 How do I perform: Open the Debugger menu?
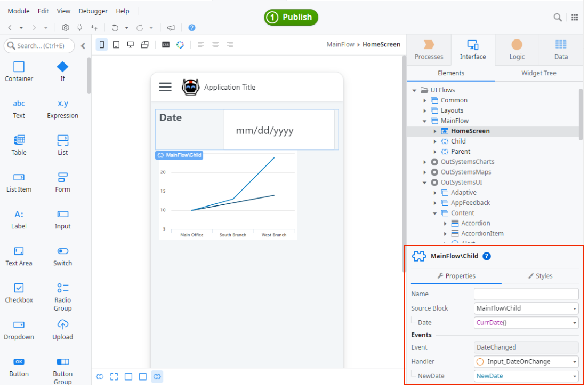pos(93,11)
